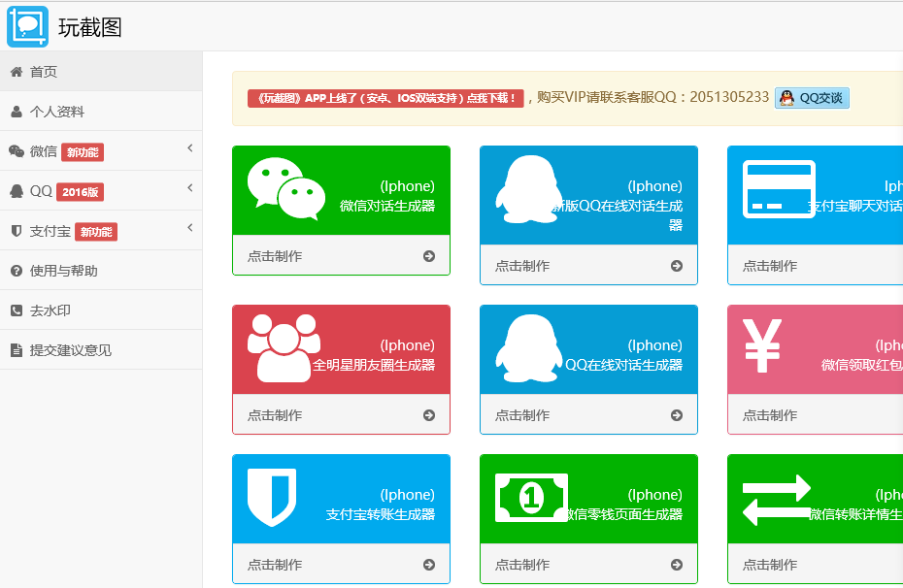Click the 微信零钱页面生成器 card title
The image size is (903, 588).
pyautogui.click(x=622, y=514)
